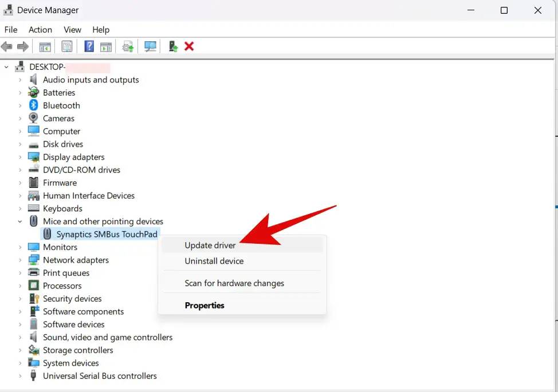Click the Synaptics touchpad mouse icon
This screenshot has height=392, width=558.
[47, 234]
